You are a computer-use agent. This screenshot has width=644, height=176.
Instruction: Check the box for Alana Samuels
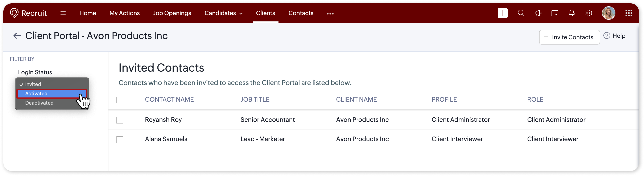pos(120,139)
